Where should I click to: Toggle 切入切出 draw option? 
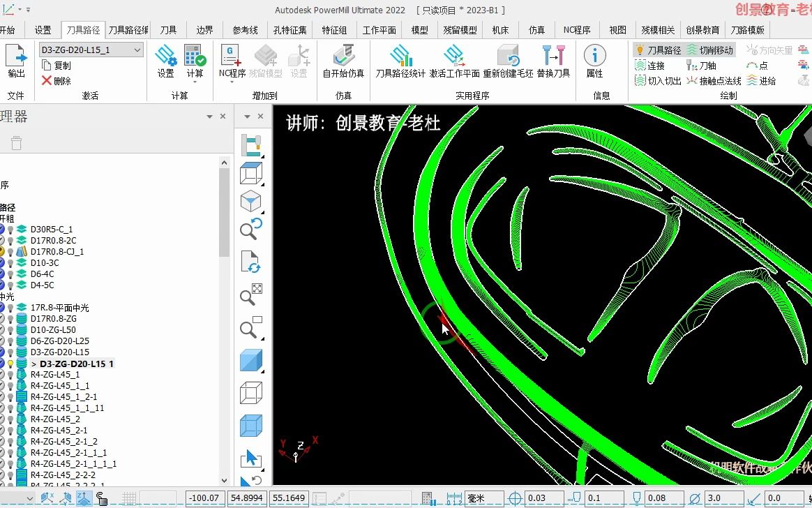click(x=658, y=81)
